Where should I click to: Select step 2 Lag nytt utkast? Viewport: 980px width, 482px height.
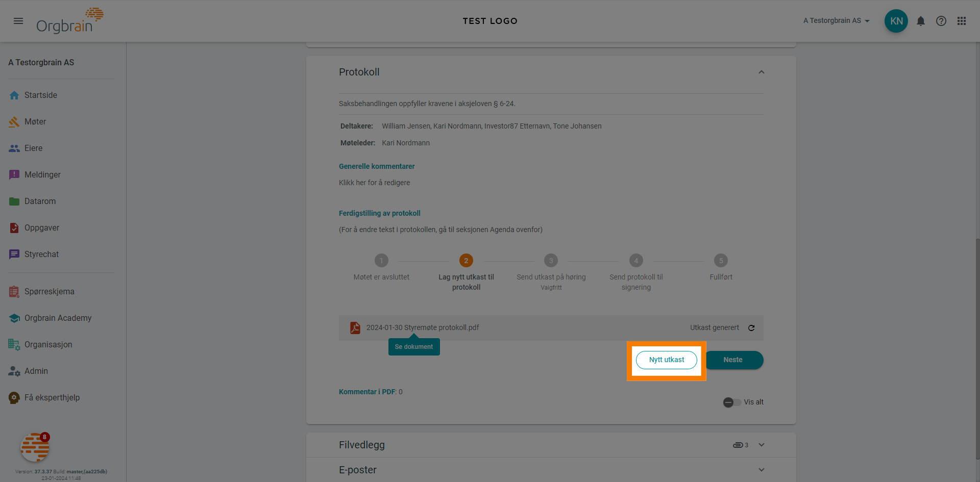point(466,272)
